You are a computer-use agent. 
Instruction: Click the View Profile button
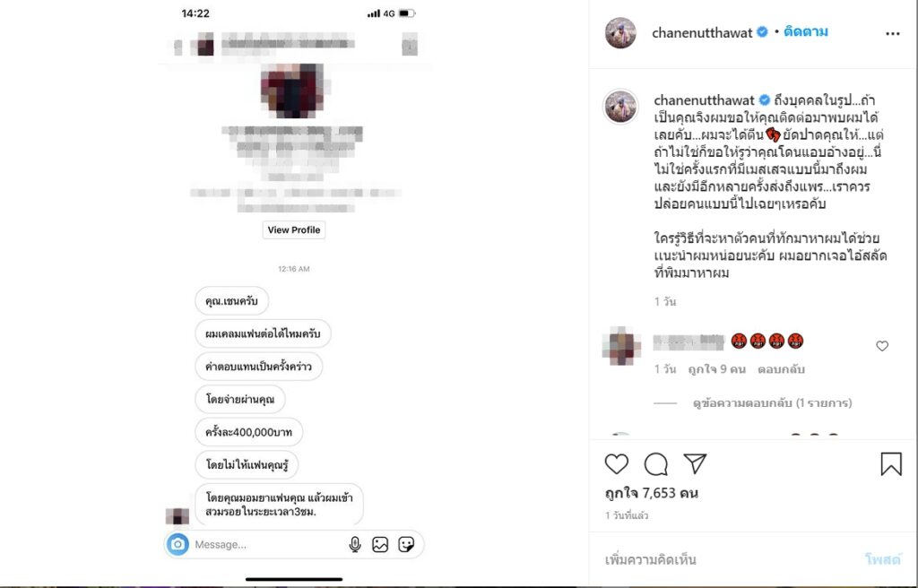pos(294,230)
